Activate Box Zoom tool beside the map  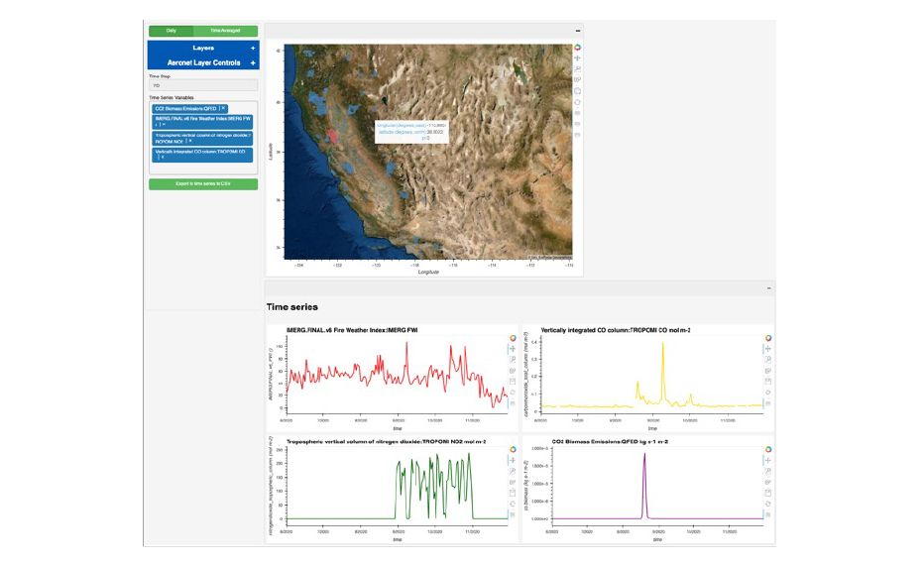pyautogui.click(x=578, y=69)
